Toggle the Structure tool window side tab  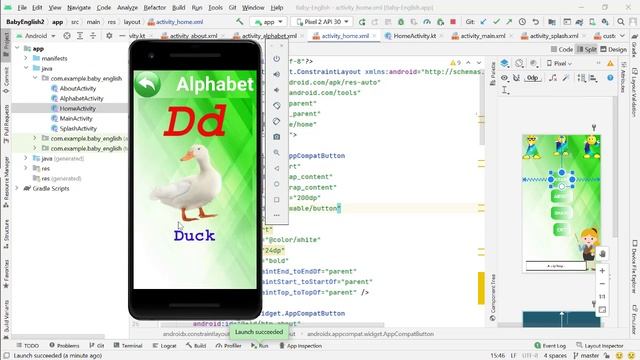6,234
